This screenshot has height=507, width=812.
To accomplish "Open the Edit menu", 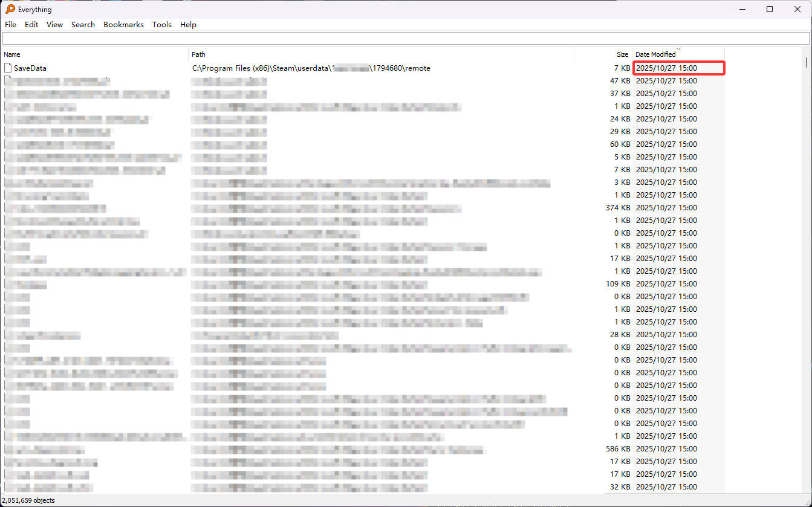I will pyautogui.click(x=31, y=25).
